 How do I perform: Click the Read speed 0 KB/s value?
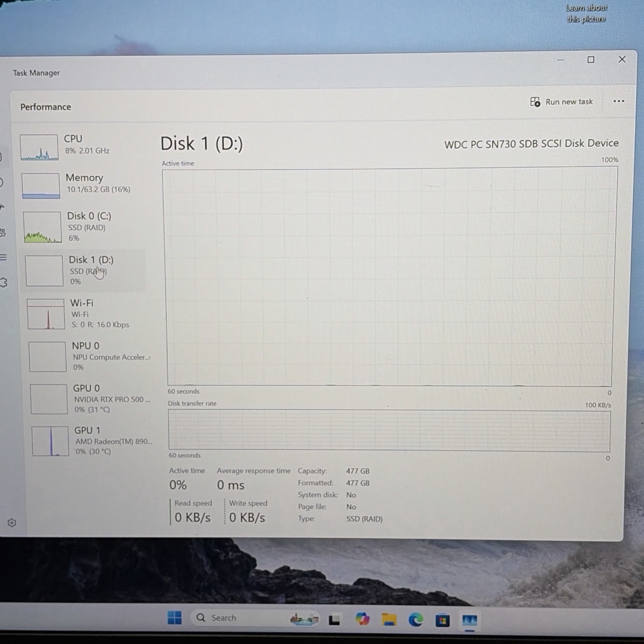192,518
